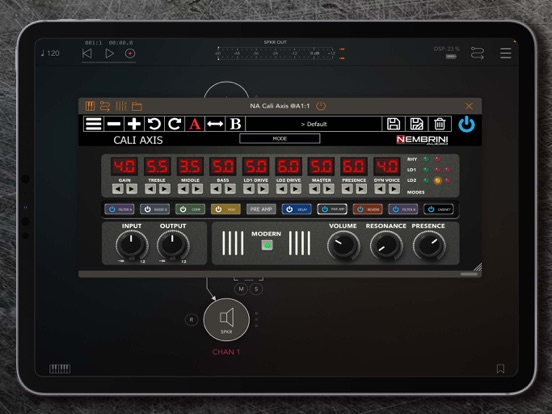Screen dimensions: 552x414
Task: Select the PWR AMP section
Action: coord(332,209)
